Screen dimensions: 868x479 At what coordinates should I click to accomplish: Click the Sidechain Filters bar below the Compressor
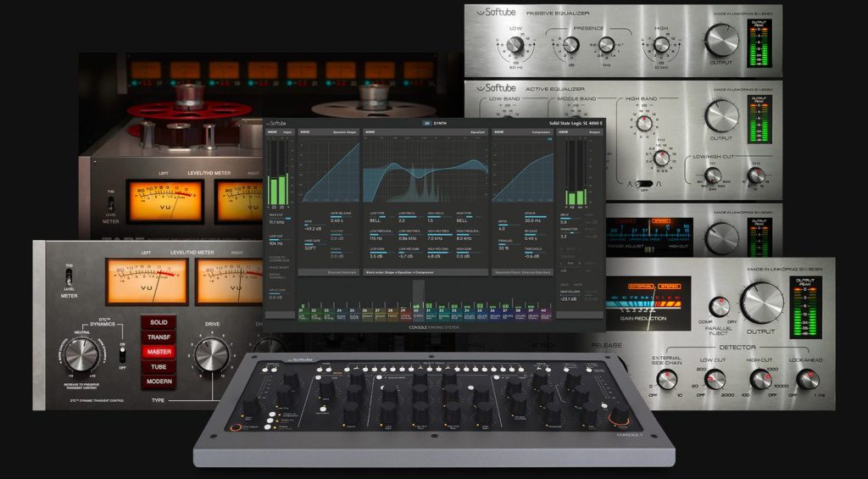click(522, 272)
